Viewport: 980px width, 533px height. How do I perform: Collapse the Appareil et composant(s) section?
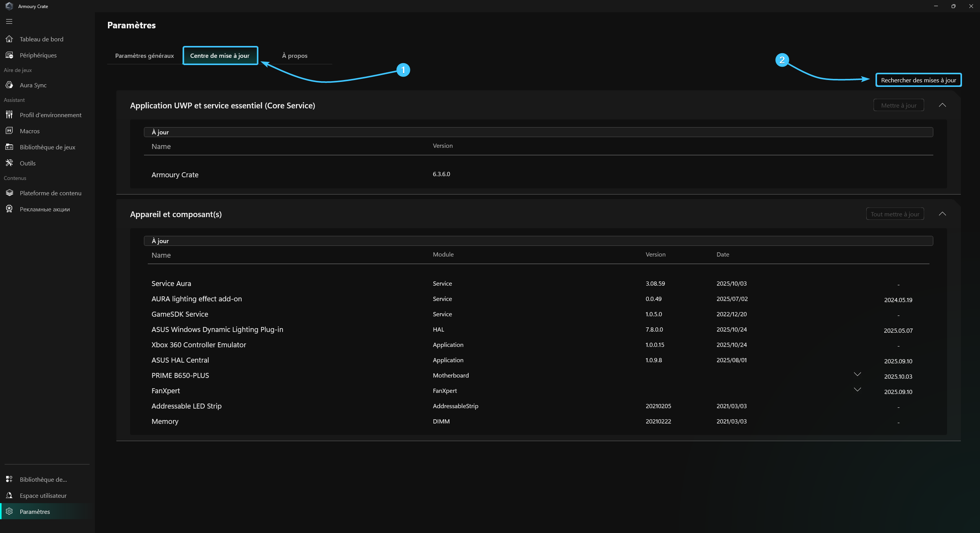[x=942, y=214]
